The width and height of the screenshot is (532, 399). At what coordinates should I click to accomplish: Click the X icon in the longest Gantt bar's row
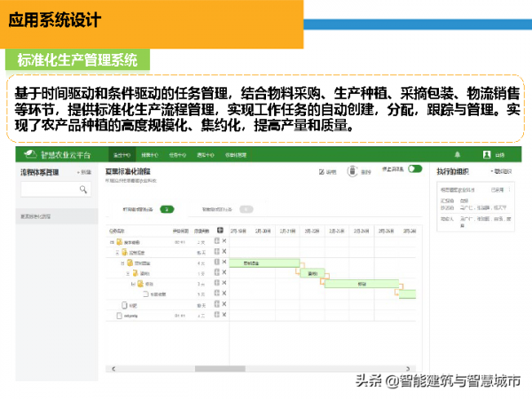coord(224,283)
